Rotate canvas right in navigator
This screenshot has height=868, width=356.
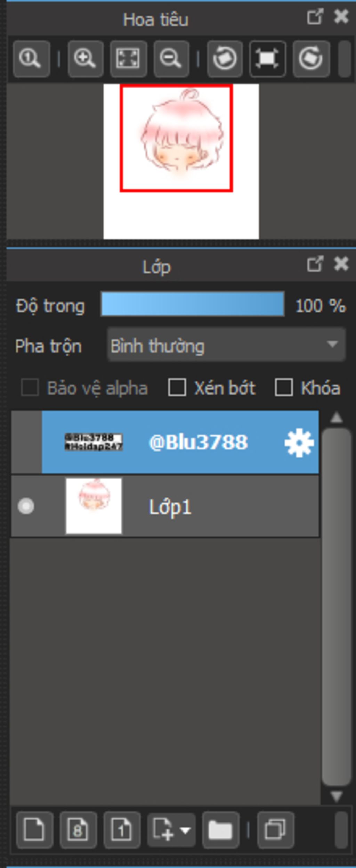(x=311, y=59)
